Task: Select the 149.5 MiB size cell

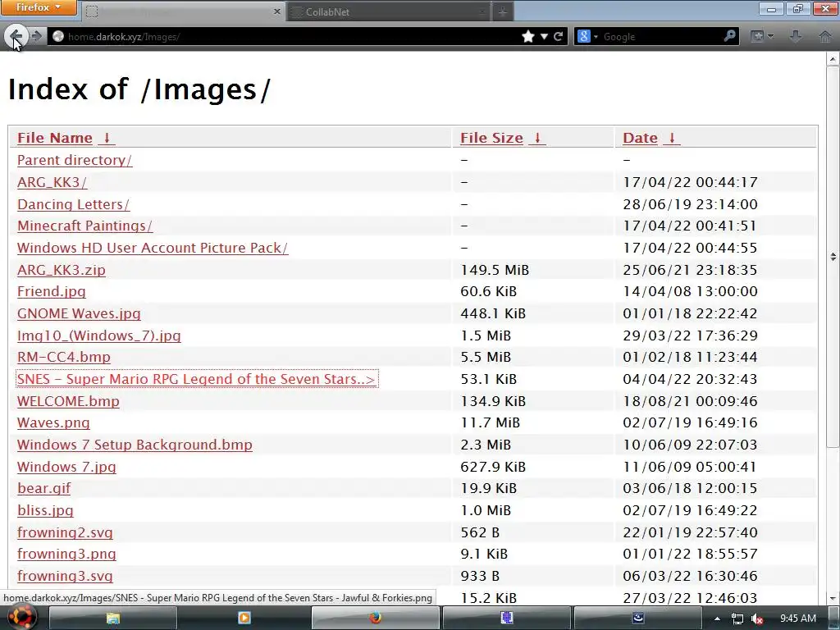Action: pyautogui.click(x=495, y=269)
